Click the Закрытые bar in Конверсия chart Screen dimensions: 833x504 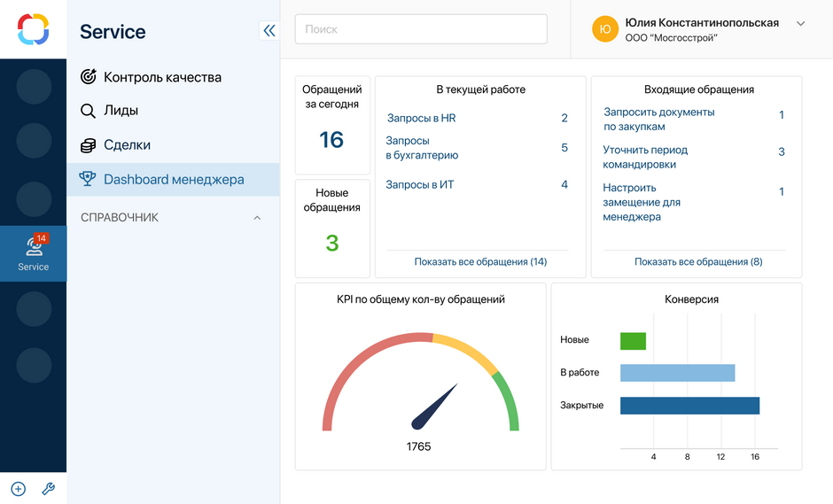tap(689, 406)
